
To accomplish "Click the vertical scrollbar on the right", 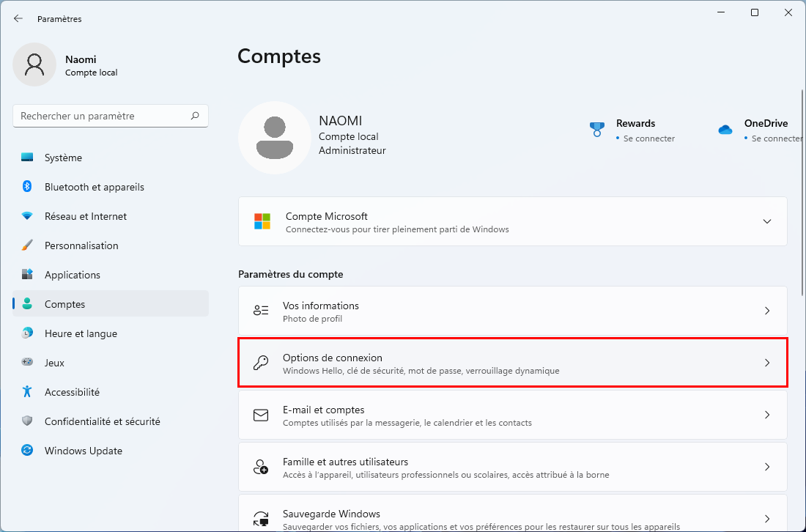I will coord(803,193).
